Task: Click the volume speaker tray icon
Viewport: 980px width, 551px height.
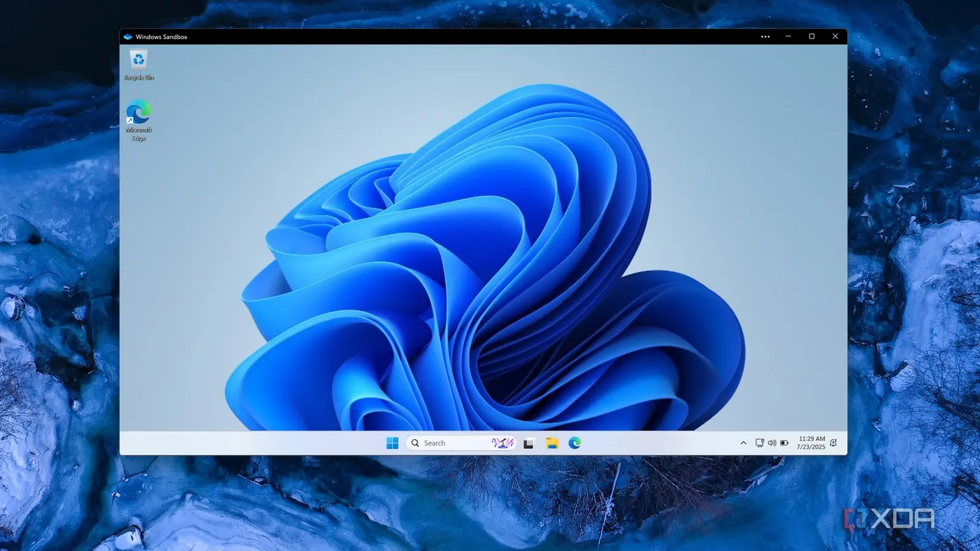Action: [772, 443]
